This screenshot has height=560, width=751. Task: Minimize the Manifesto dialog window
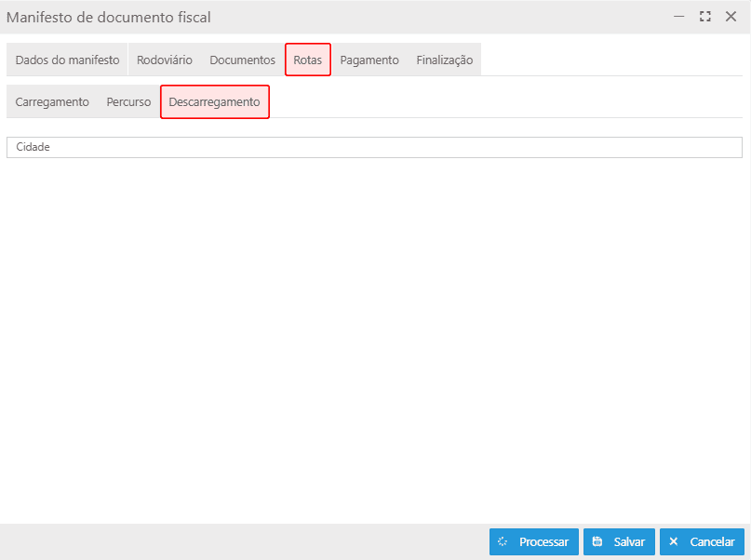click(679, 17)
